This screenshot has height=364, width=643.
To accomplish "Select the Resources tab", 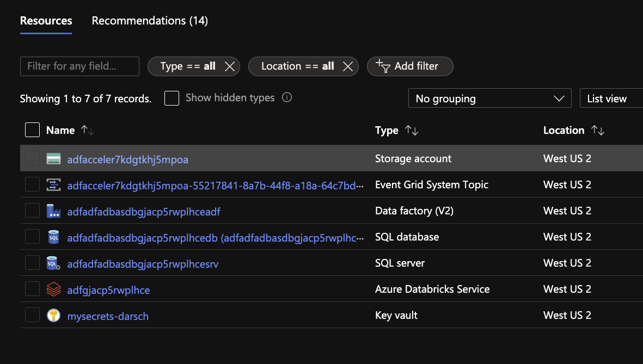I will pyautogui.click(x=46, y=21).
